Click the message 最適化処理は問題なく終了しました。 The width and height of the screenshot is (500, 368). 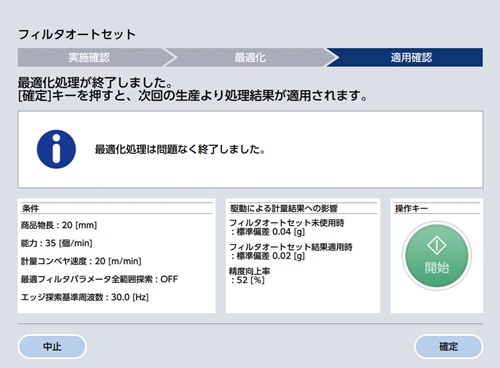[180, 149]
